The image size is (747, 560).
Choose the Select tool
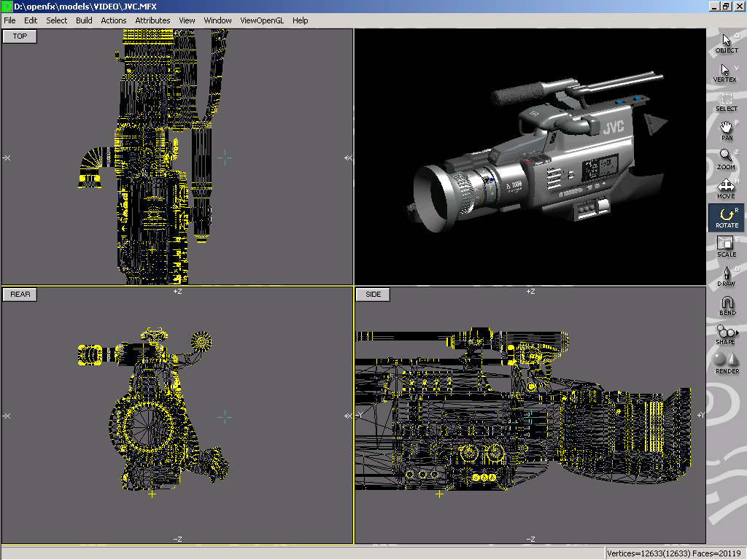(x=726, y=101)
